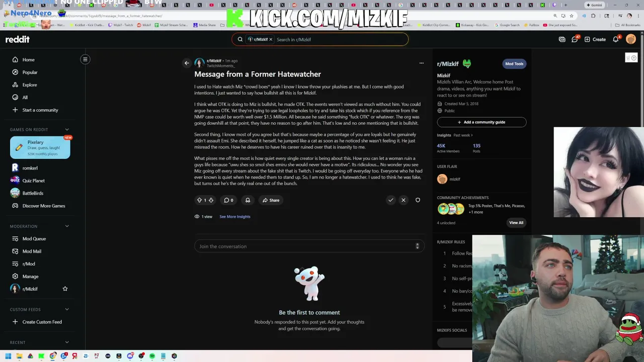Collapse the left navigation sidebar
The image size is (644, 362).
click(85, 59)
